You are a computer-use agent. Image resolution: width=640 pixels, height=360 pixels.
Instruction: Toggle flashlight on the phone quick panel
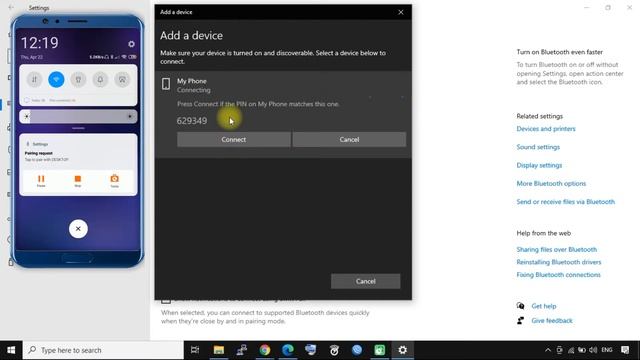tap(78, 79)
